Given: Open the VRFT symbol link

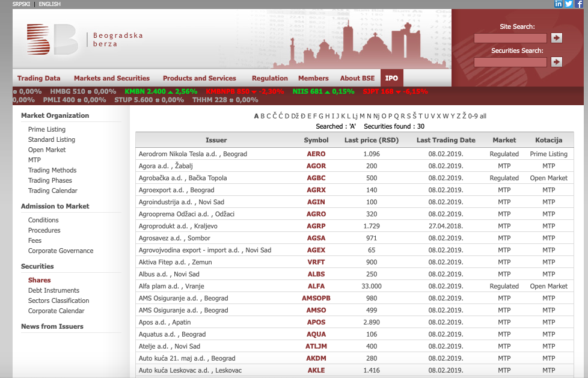Looking at the screenshot, I should [x=316, y=262].
